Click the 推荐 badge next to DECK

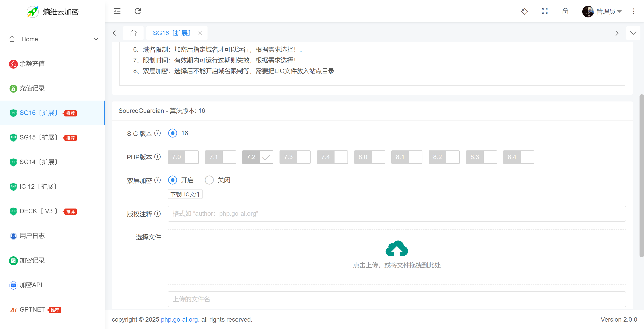click(x=70, y=212)
